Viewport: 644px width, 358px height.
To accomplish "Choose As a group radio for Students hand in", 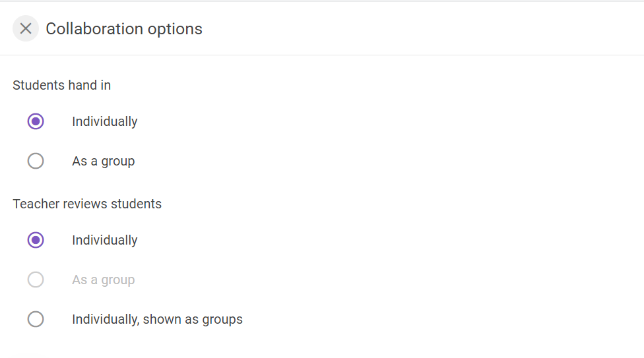I will [x=36, y=161].
